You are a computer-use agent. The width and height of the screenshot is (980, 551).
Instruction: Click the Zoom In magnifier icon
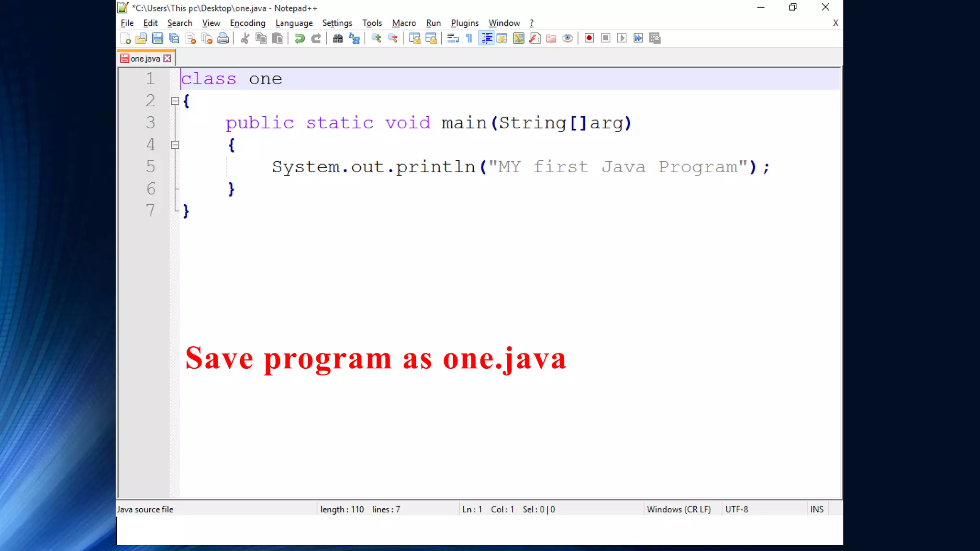[376, 38]
